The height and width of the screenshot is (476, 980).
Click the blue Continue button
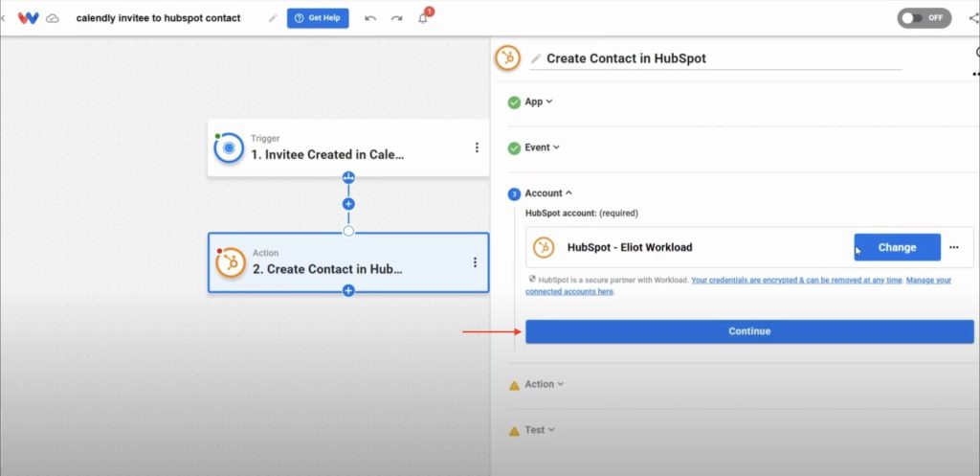(x=749, y=331)
